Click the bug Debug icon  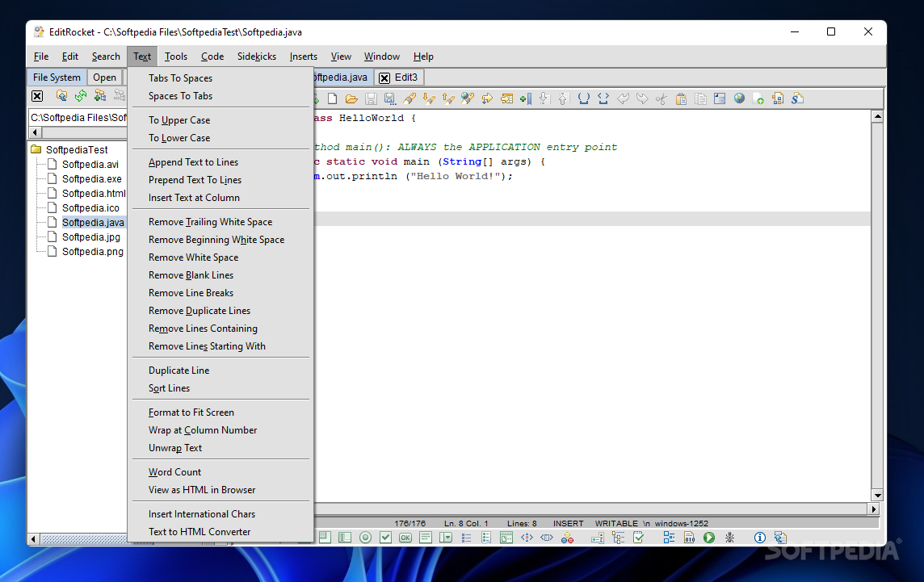[x=729, y=538]
